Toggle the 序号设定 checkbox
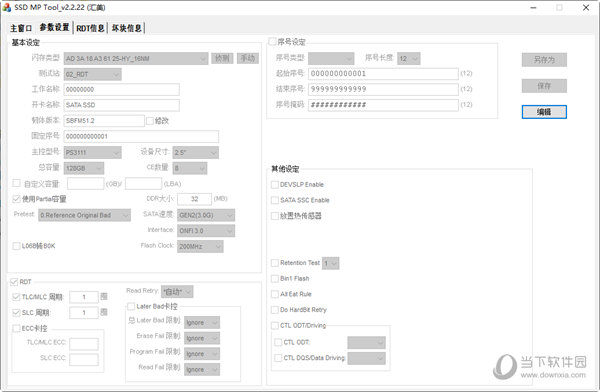This screenshot has height=392, width=600. (272, 41)
